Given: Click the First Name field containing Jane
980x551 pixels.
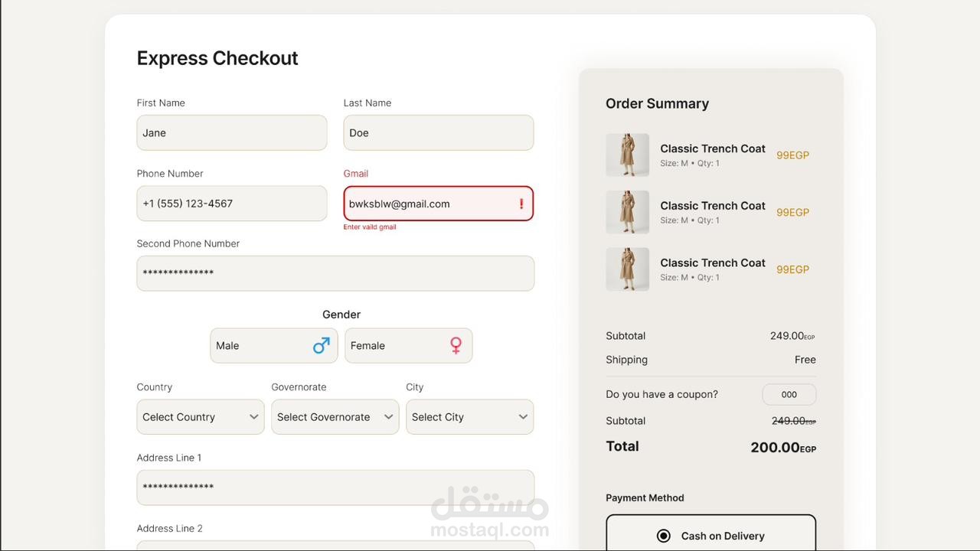Looking at the screenshot, I should tap(232, 132).
